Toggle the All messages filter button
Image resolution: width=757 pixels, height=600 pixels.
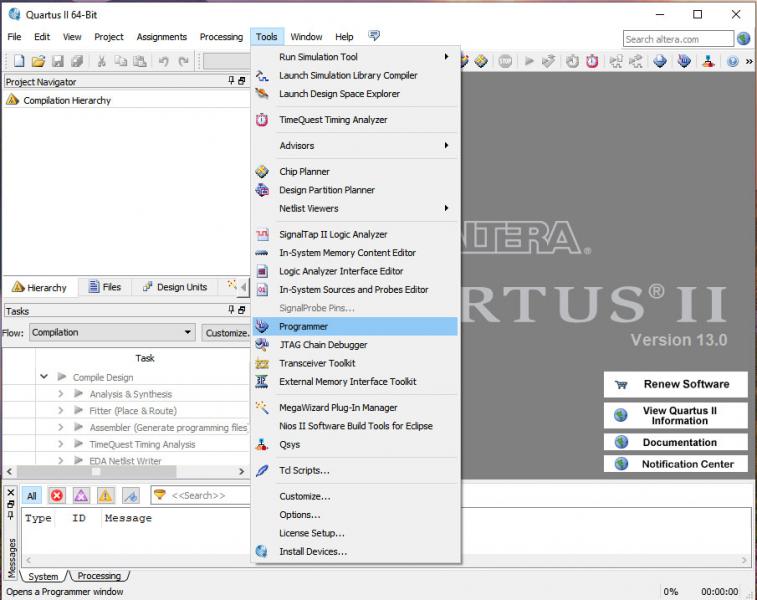click(32, 496)
